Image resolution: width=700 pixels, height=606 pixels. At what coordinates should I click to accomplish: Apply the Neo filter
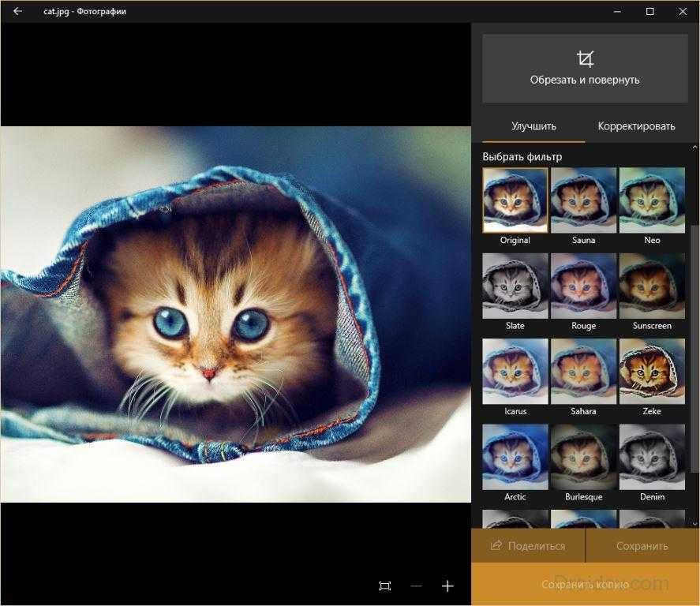click(652, 200)
